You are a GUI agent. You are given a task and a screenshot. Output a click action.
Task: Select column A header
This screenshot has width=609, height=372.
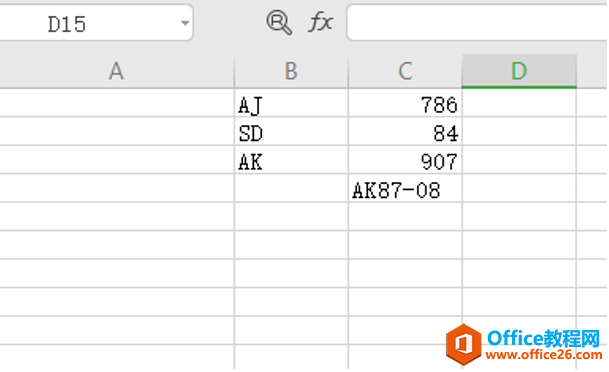coord(116,71)
